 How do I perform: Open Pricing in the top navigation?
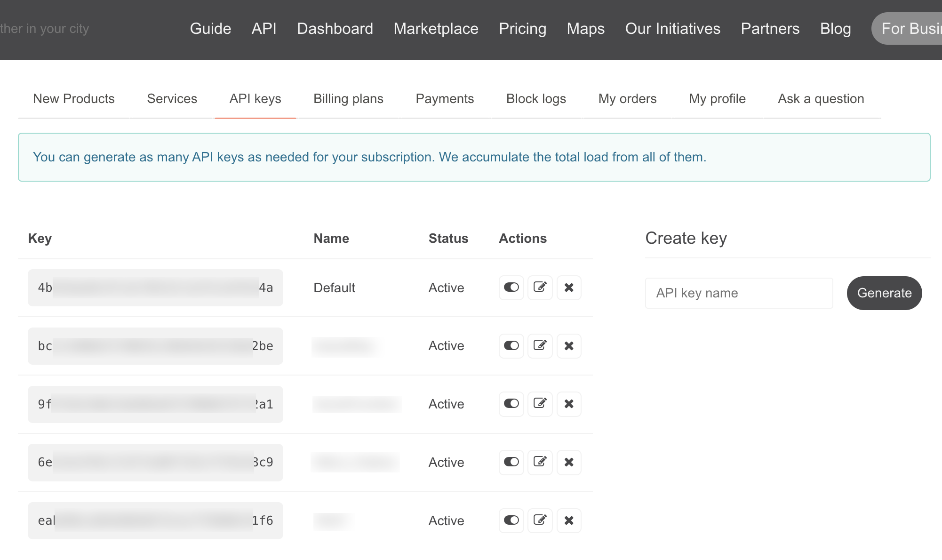pos(522,29)
